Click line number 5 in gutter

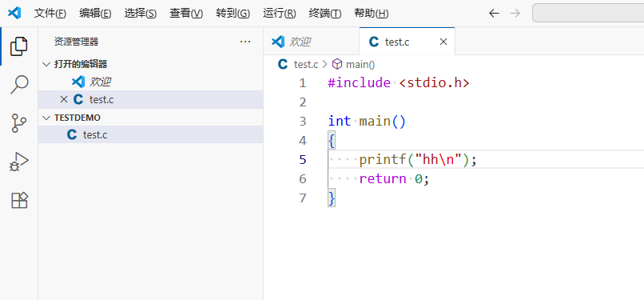tap(303, 159)
